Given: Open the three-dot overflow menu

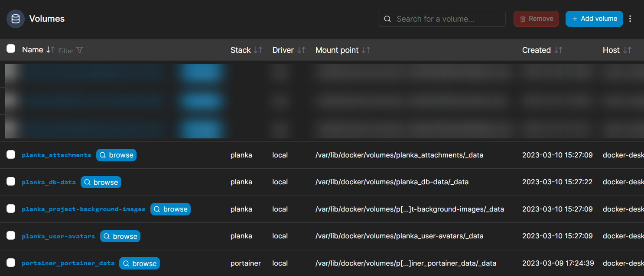Looking at the screenshot, I should point(630,19).
